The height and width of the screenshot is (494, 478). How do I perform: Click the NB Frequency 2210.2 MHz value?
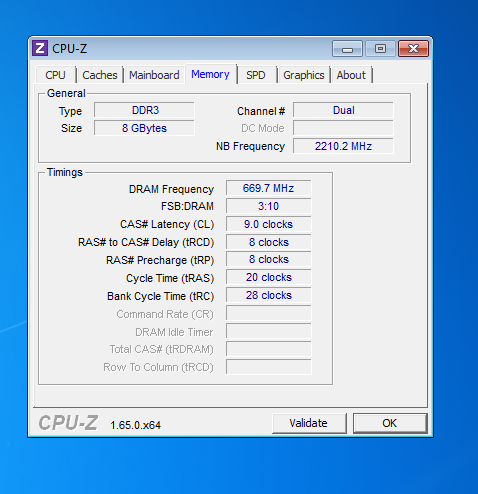tap(343, 146)
